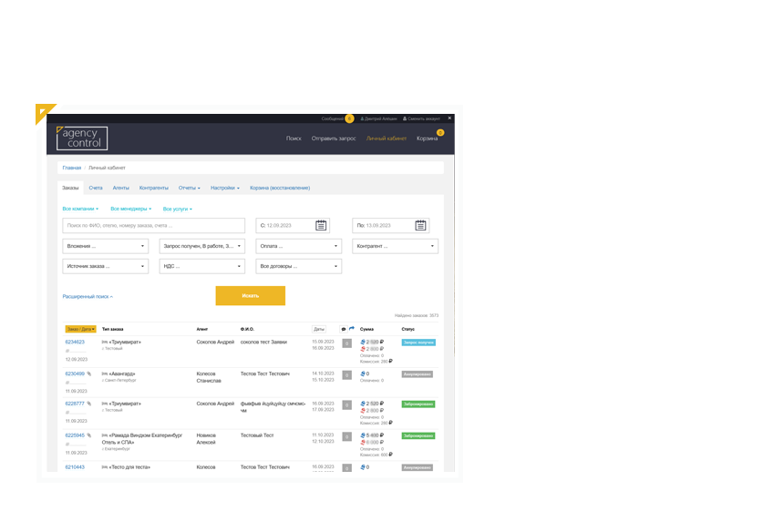Click the messages counter badge showing 6
The height and width of the screenshot is (532, 784).
pos(349,118)
